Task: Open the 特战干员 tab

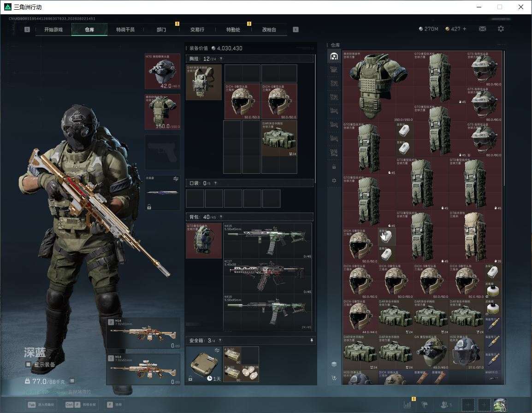Action: click(x=125, y=29)
